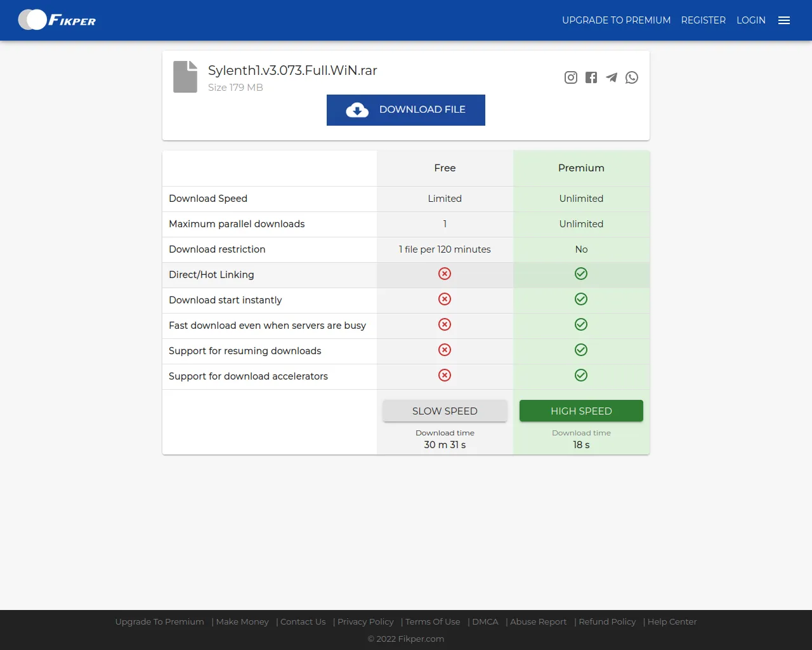Open the hamburger menu icon
This screenshot has height=650, width=812.
click(x=784, y=20)
